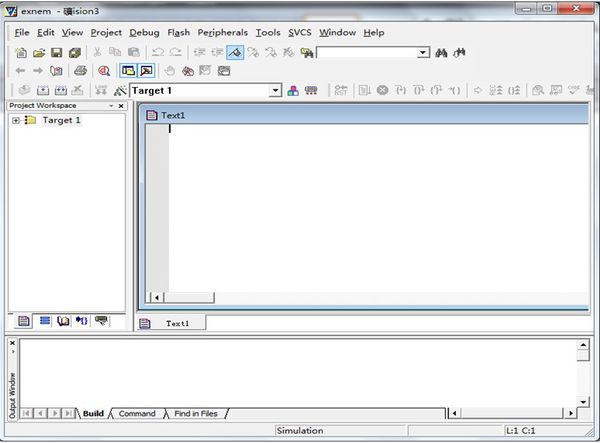Click the colored blocks file extensions icon
600x443 pixels.
[x=293, y=91]
